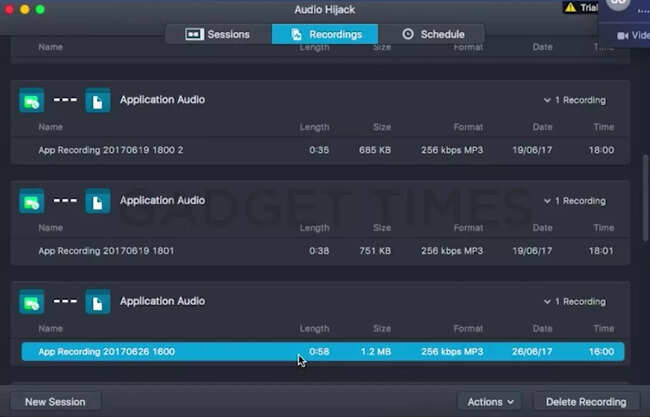
Task: Click the 0:38 length value
Action: coord(319,251)
